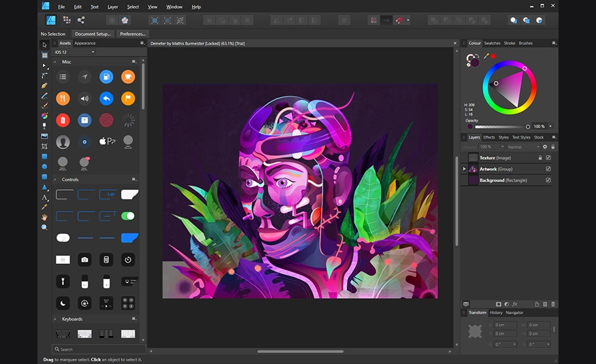Open the snapping options dropdown arrow
This screenshot has width=596, height=364.
click(408, 20)
